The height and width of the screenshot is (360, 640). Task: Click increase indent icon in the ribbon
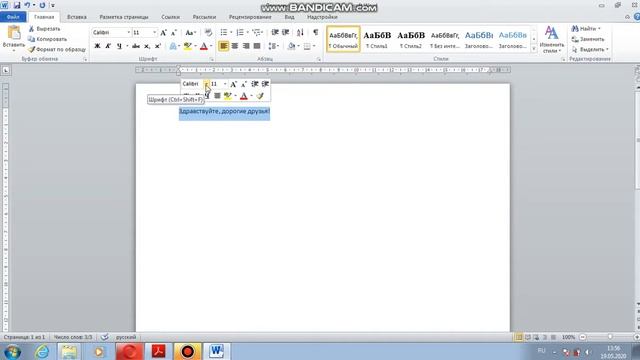click(x=286, y=32)
